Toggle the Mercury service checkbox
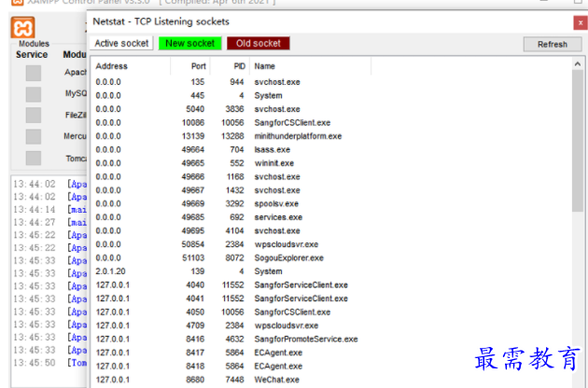This screenshot has width=588, height=388. coord(34,137)
